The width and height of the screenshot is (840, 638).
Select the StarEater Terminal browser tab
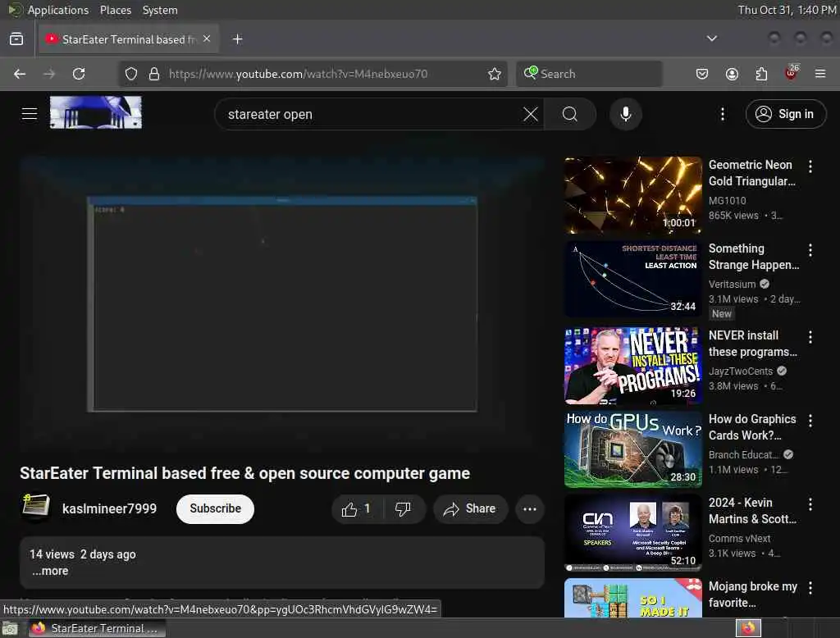129,39
